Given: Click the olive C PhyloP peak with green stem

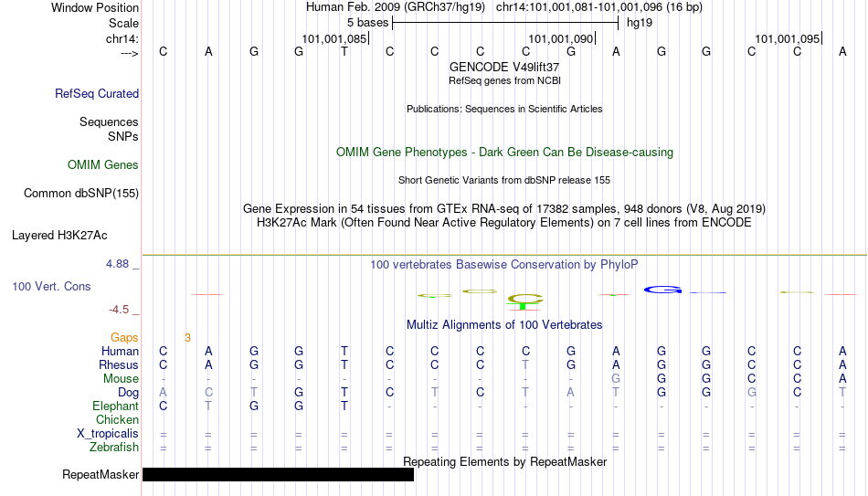Looking at the screenshot, I should tap(525, 302).
